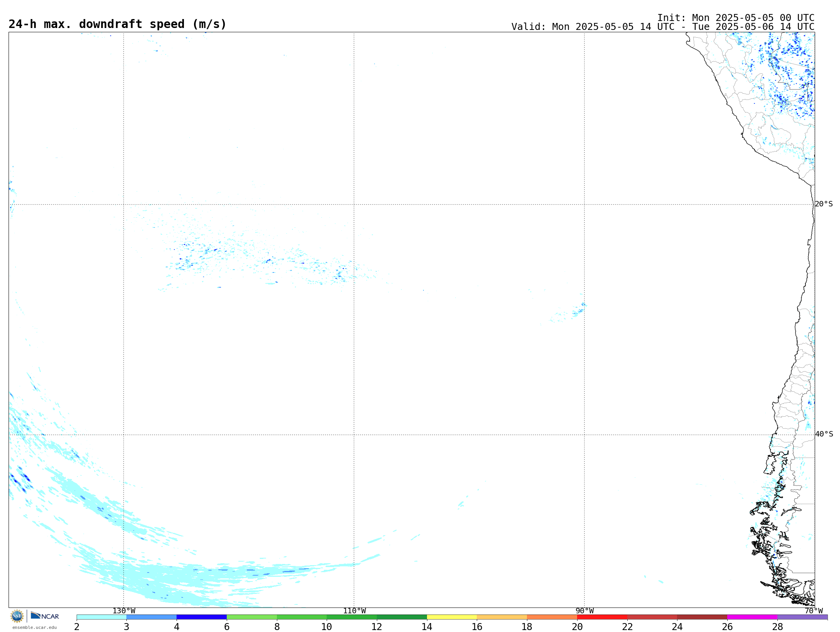The image size is (840, 632).
Task: Click the colorbar tick label 3
Action: (126, 627)
